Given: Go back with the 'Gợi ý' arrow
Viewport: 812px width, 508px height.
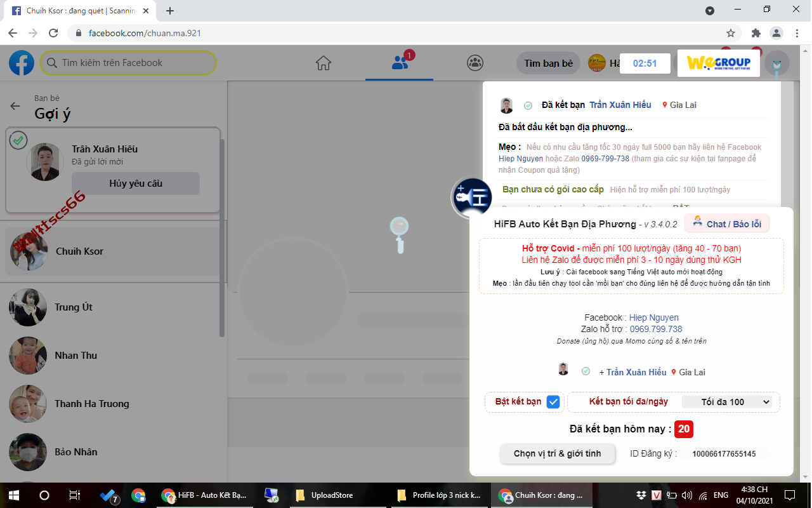Looking at the screenshot, I should point(15,106).
